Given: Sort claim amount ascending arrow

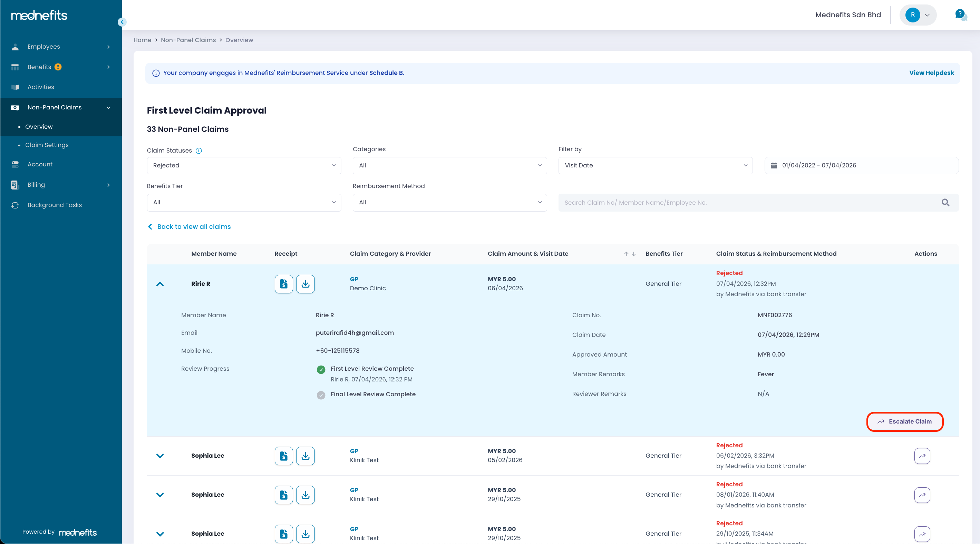Looking at the screenshot, I should [x=626, y=254].
